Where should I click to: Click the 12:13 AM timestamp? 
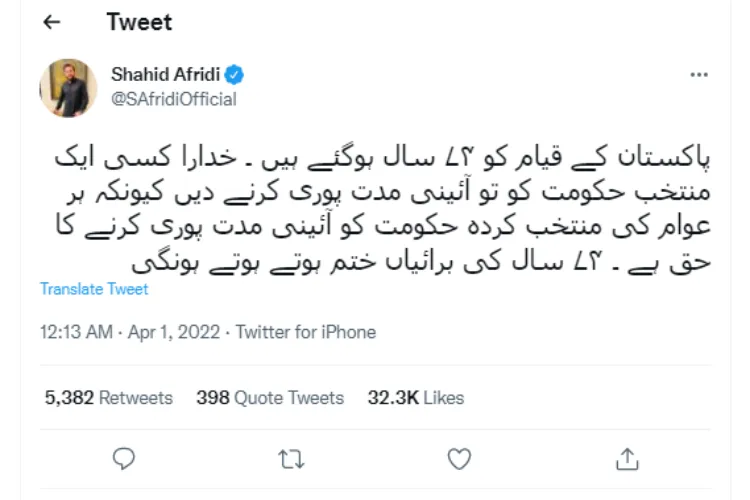(75, 332)
